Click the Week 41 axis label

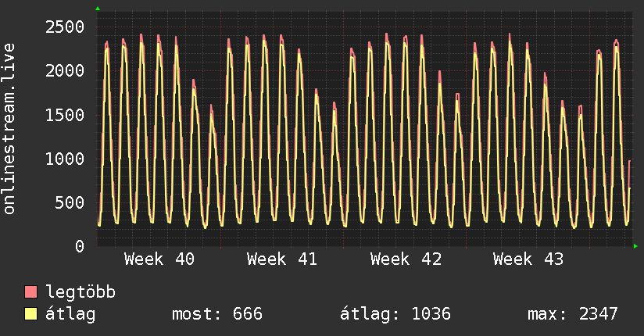pos(282,259)
